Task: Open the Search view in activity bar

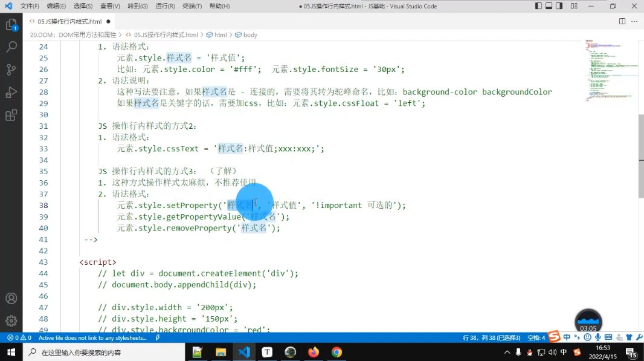Action: tap(11, 47)
